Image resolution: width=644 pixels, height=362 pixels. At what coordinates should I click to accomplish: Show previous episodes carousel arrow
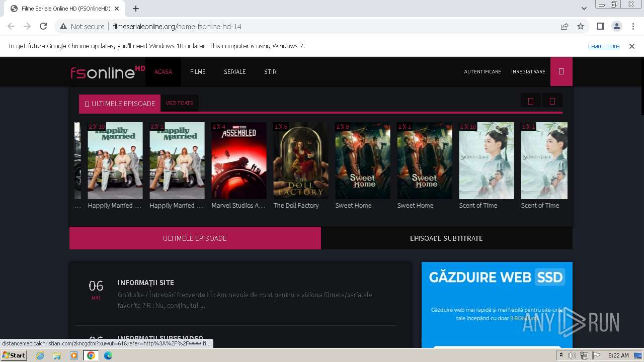click(x=530, y=101)
